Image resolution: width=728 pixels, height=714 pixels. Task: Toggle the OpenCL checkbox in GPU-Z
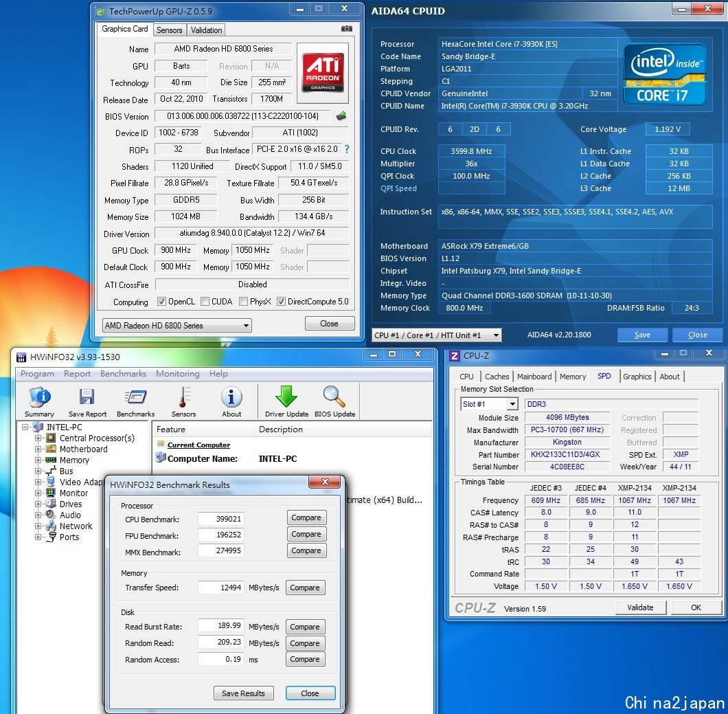pyautogui.click(x=161, y=302)
